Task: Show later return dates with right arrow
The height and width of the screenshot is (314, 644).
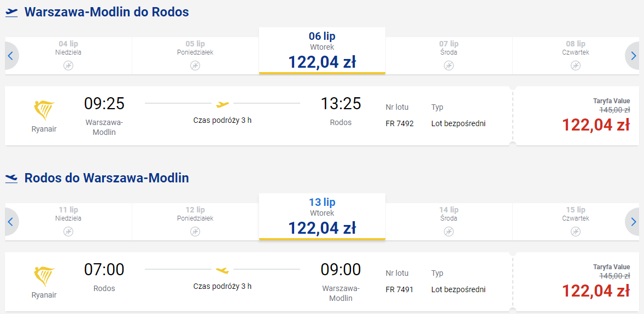Action: 633,222
